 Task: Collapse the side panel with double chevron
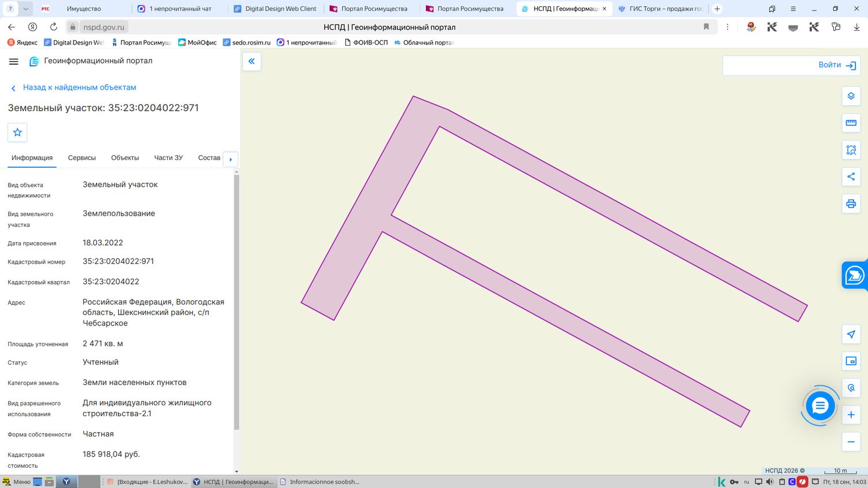[252, 61]
